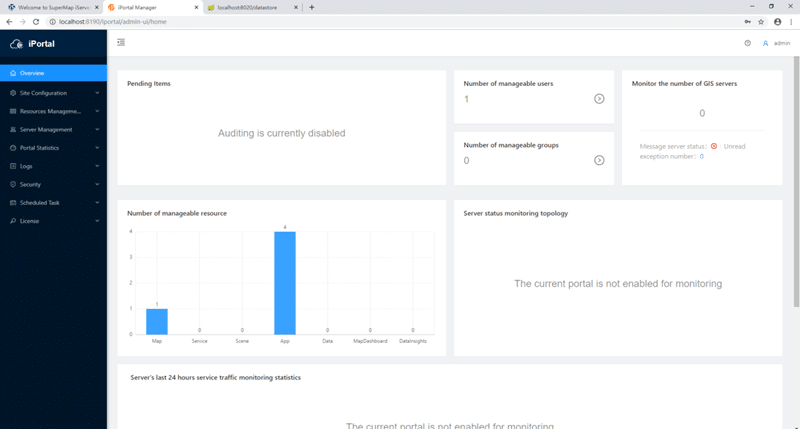Open manageable groups arrow icon
800x429 pixels.
(599, 161)
